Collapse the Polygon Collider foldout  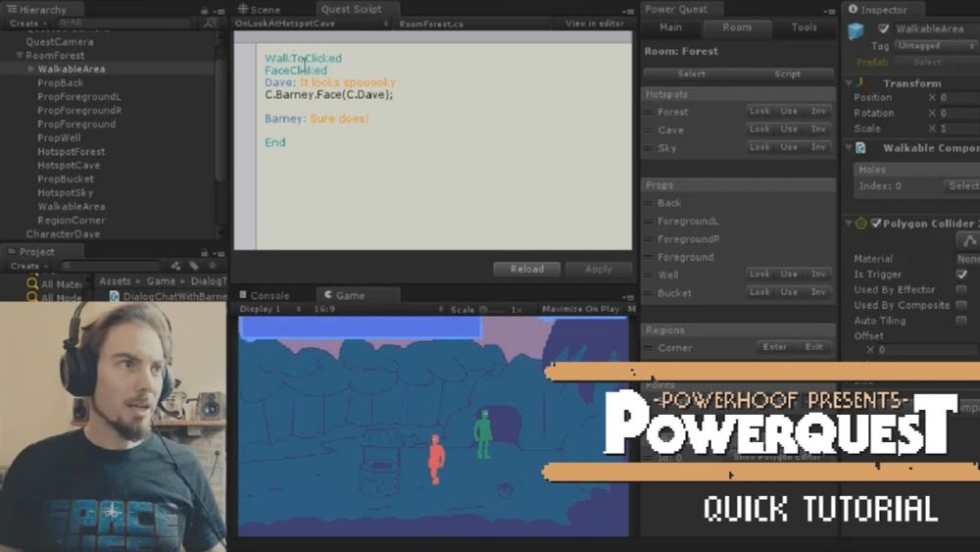(x=849, y=224)
